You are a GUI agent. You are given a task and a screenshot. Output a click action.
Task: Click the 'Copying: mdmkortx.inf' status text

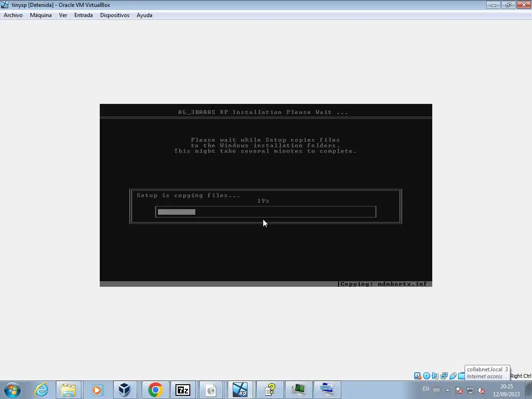click(x=384, y=284)
